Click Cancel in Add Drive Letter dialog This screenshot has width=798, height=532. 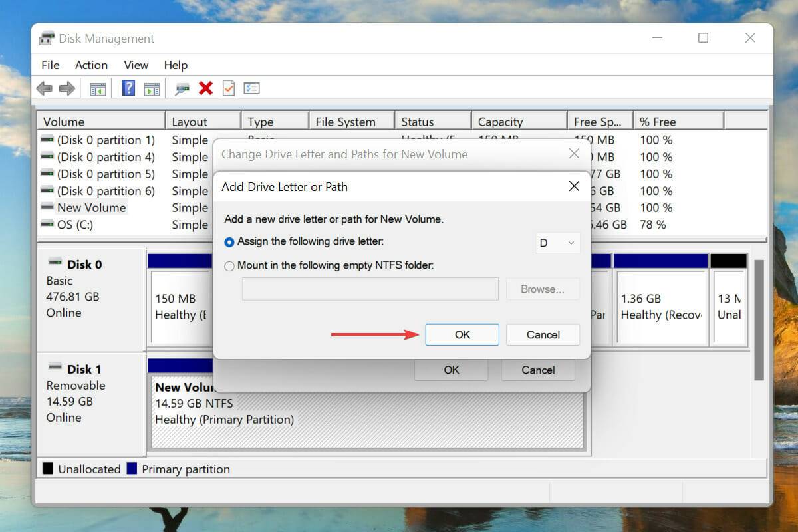click(x=543, y=334)
